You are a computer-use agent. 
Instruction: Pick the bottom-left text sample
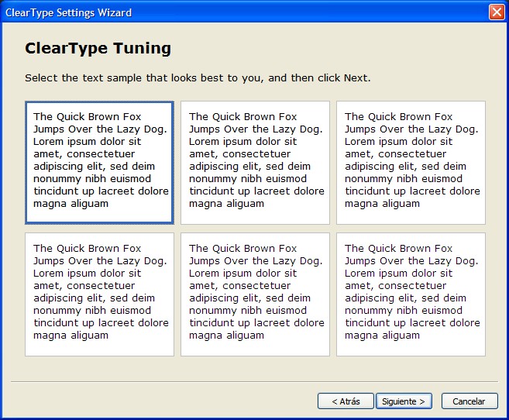pyautogui.click(x=99, y=294)
